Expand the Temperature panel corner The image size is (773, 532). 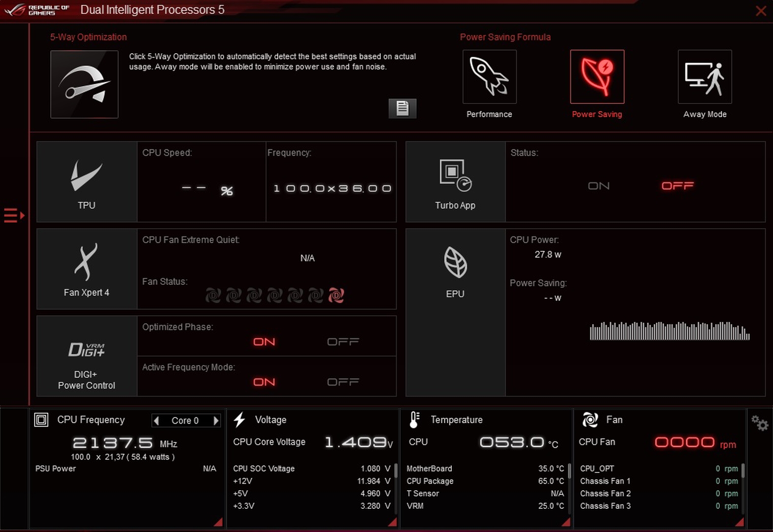click(566, 522)
